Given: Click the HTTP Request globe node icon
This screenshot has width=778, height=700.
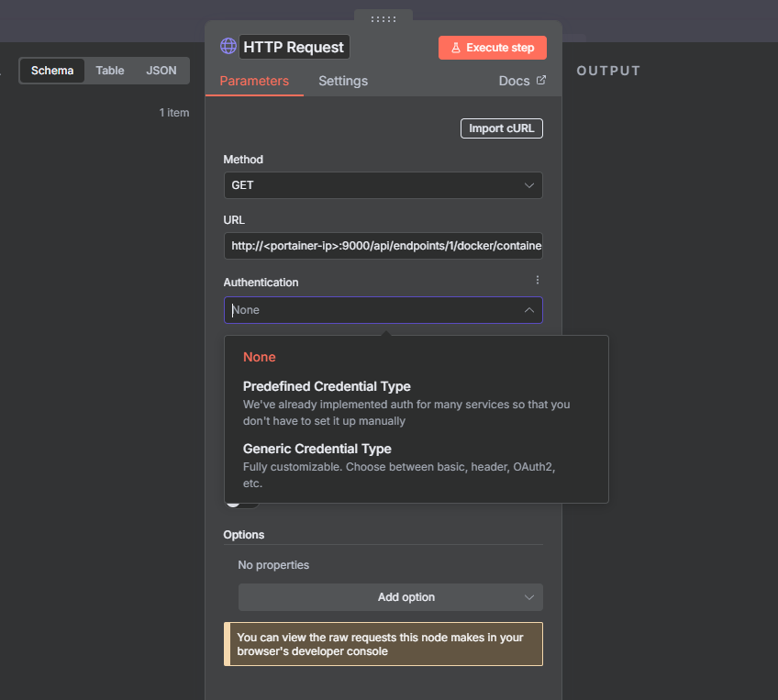Looking at the screenshot, I should click(228, 47).
